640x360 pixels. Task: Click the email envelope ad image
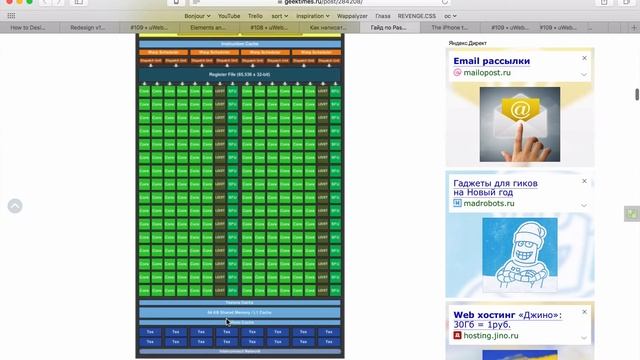pyautogui.click(x=520, y=124)
